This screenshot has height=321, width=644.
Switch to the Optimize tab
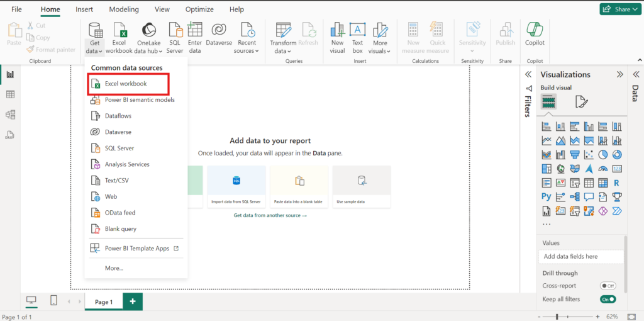point(199,9)
